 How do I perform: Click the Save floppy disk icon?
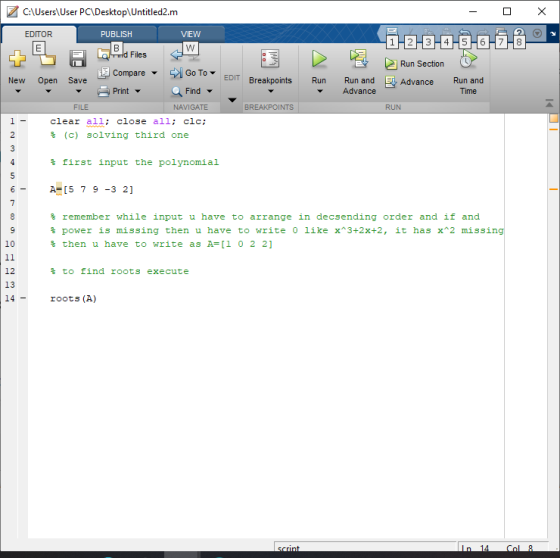point(78,59)
